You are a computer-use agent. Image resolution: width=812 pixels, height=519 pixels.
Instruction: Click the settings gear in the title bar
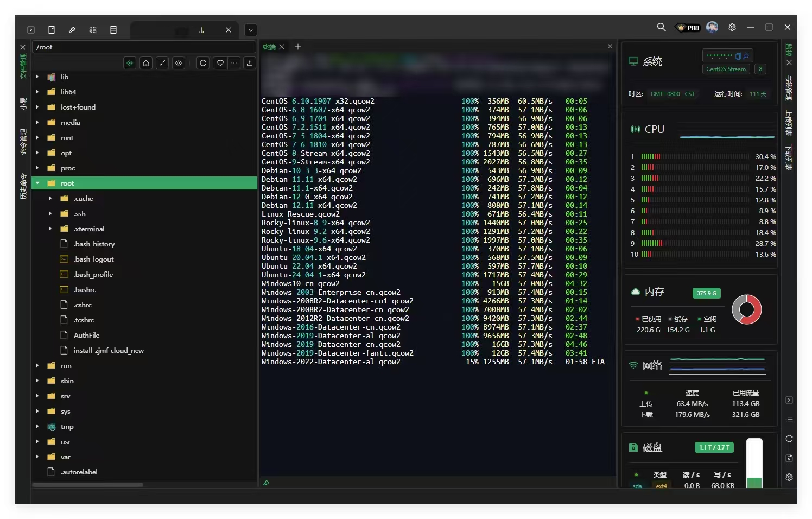(x=732, y=27)
